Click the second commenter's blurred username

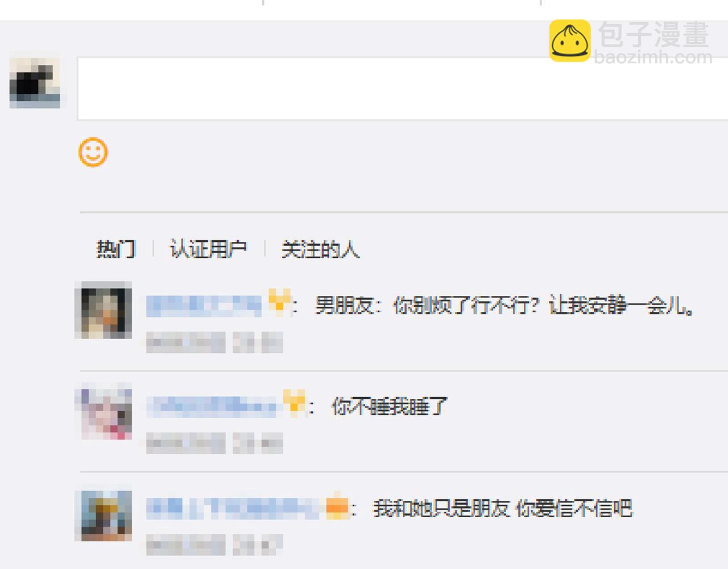pos(212,406)
